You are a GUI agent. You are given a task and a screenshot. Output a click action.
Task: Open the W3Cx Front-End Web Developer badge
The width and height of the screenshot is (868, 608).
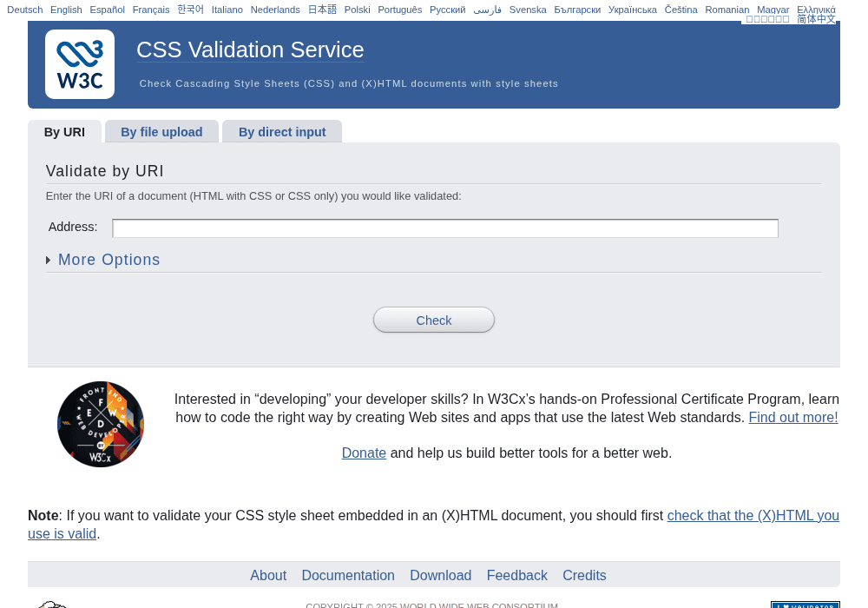point(100,424)
